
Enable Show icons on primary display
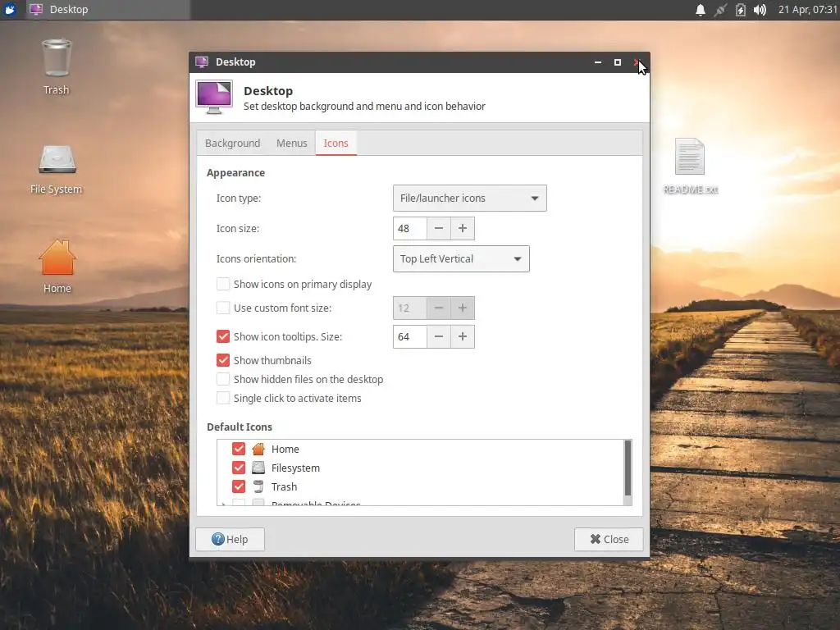click(223, 284)
